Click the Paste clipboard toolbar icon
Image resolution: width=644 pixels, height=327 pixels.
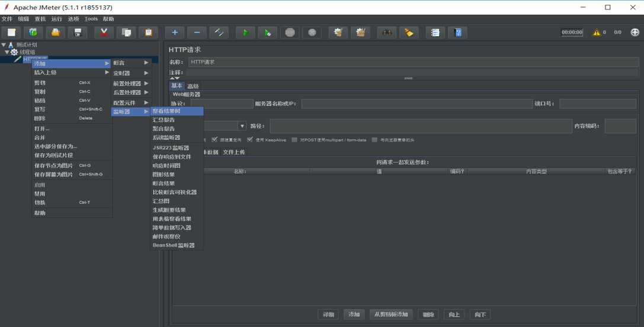(x=148, y=33)
